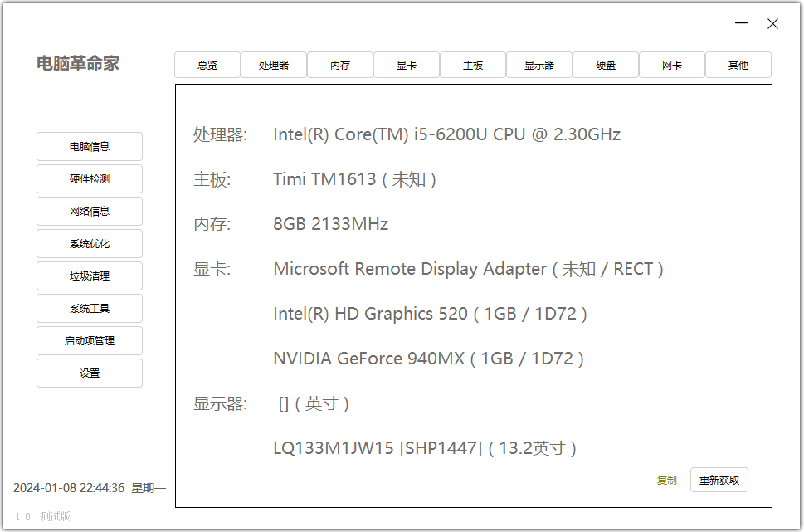The image size is (804, 532).
Task: Open the 系统优化 page
Action: pyautogui.click(x=90, y=244)
